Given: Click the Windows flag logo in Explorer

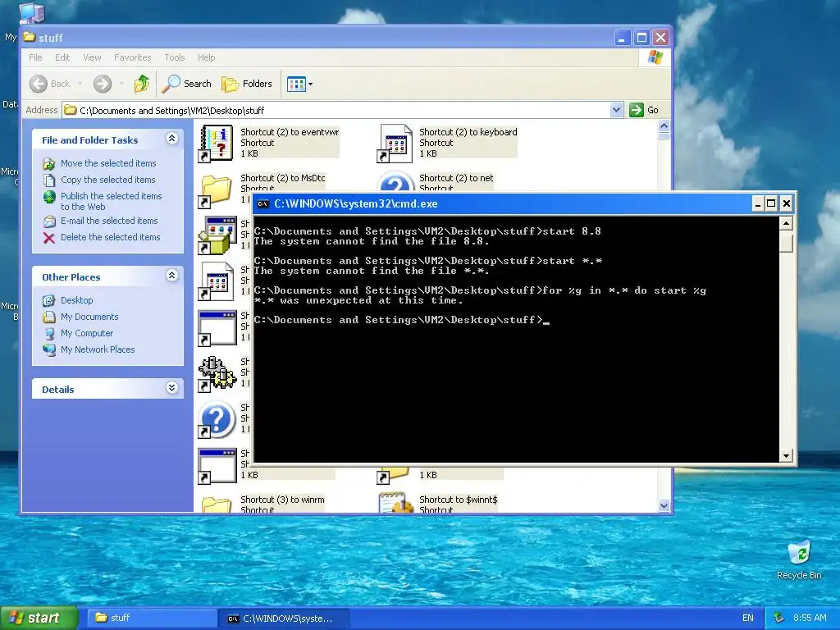Looking at the screenshot, I should pos(655,57).
